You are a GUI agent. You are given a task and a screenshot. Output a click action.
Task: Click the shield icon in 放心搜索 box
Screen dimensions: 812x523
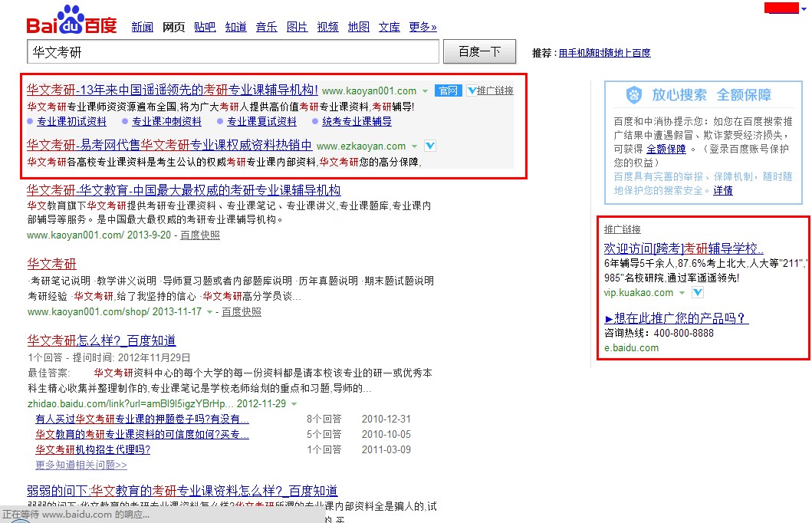(634, 95)
